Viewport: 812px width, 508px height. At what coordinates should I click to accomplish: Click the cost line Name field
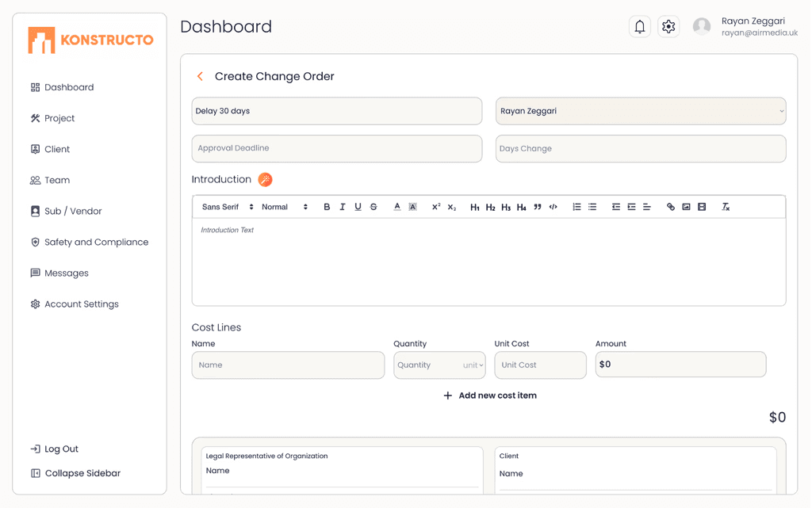pyautogui.click(x=288, y=365)
